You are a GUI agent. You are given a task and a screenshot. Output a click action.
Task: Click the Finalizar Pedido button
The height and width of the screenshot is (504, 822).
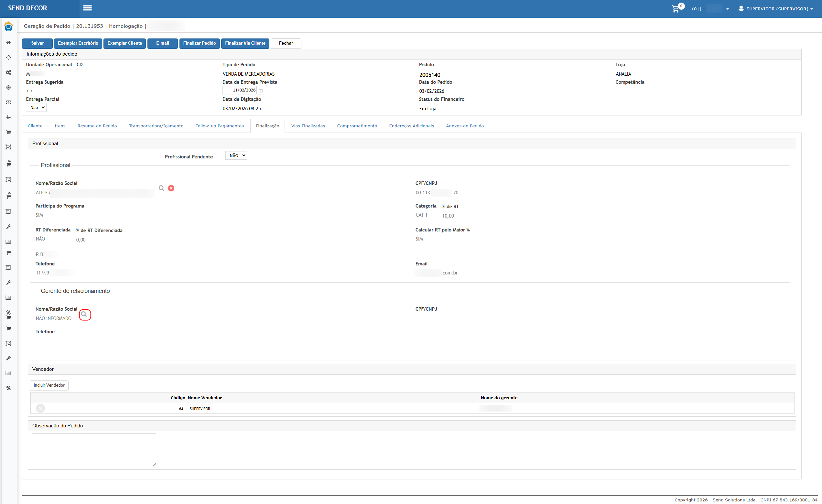tap(200, 43)
